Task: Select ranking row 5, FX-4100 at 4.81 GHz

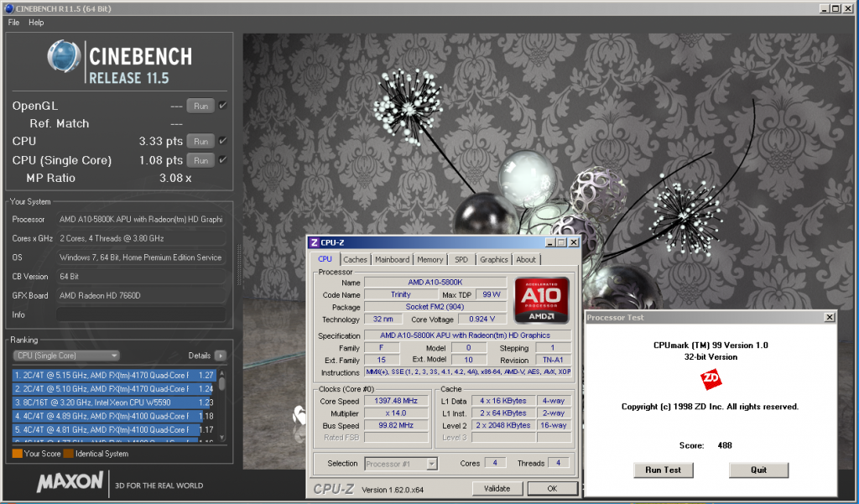Action: coord(114,430)
